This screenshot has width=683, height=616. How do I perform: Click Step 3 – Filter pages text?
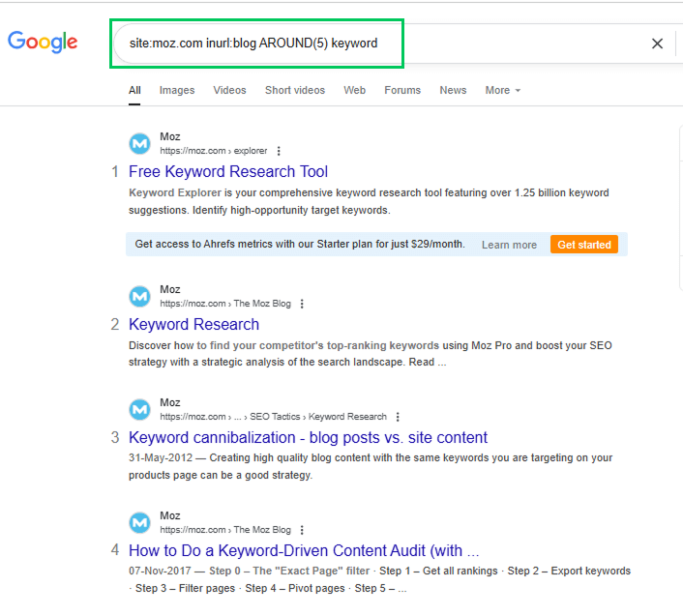click(185, 588)
